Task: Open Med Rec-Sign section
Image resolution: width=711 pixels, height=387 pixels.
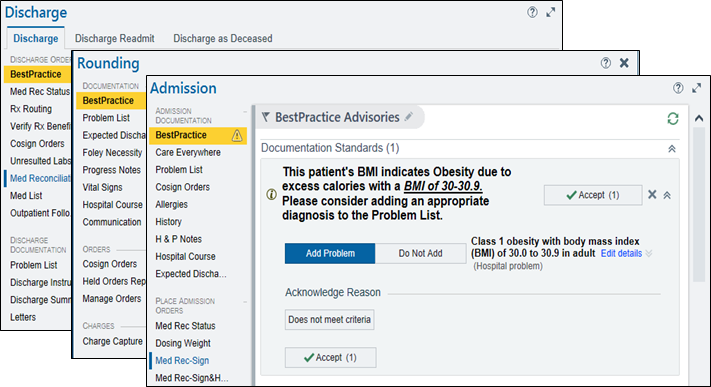Action: [182, 361]
